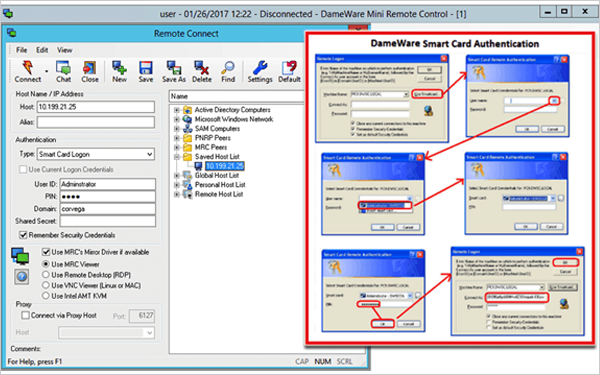Screen dimensions: 600x375
Task: Open the File menu
Action: [21, 50]
